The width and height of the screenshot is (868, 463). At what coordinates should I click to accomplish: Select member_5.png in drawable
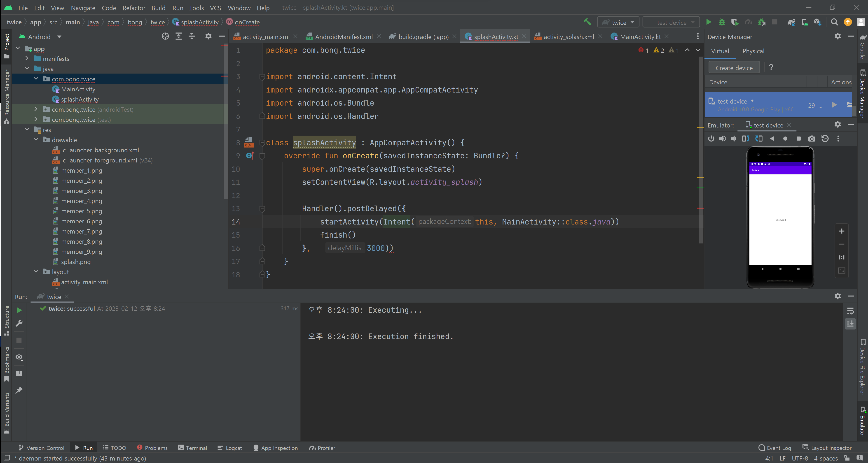pyautogui.click(x=81, y=211)
